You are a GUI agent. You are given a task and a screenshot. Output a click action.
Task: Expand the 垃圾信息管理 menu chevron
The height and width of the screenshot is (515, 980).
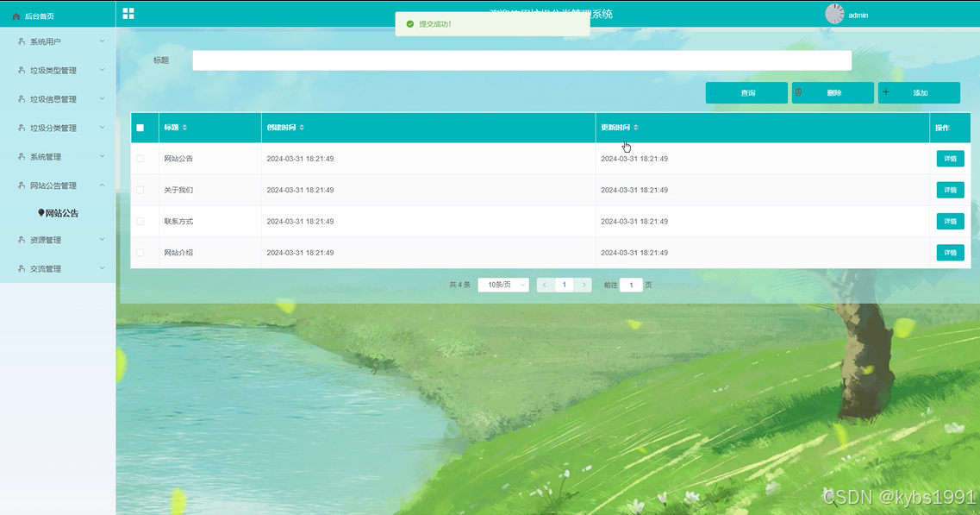[x=102, y=99]
